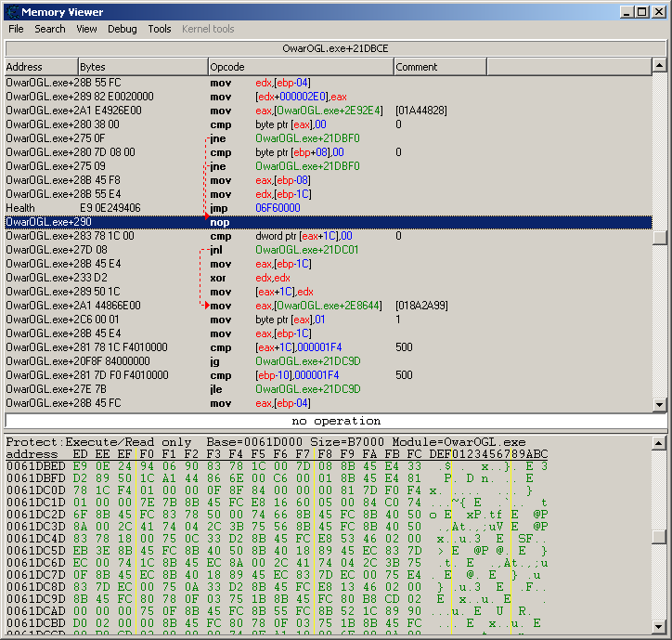Click the hex dump vertical scrollbar thumb
The height and width of the screenshot is (640, 672).
coord(659,537)
